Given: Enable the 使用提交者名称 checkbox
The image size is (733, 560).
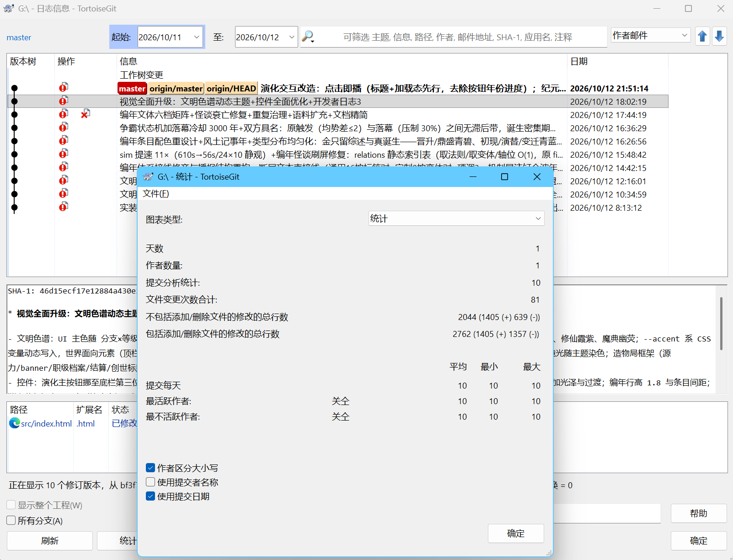Looking at the screenshot, I should pos(150,482).
